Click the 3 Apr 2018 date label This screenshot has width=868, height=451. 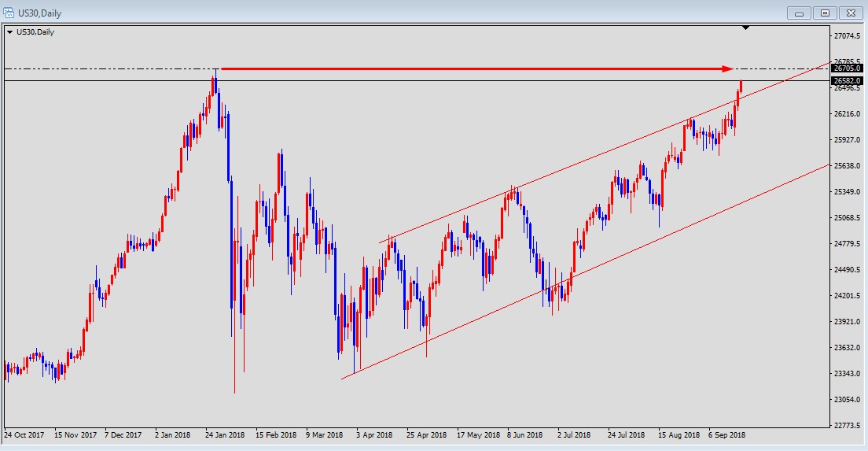pyautogui.click(x=374, y=435)
